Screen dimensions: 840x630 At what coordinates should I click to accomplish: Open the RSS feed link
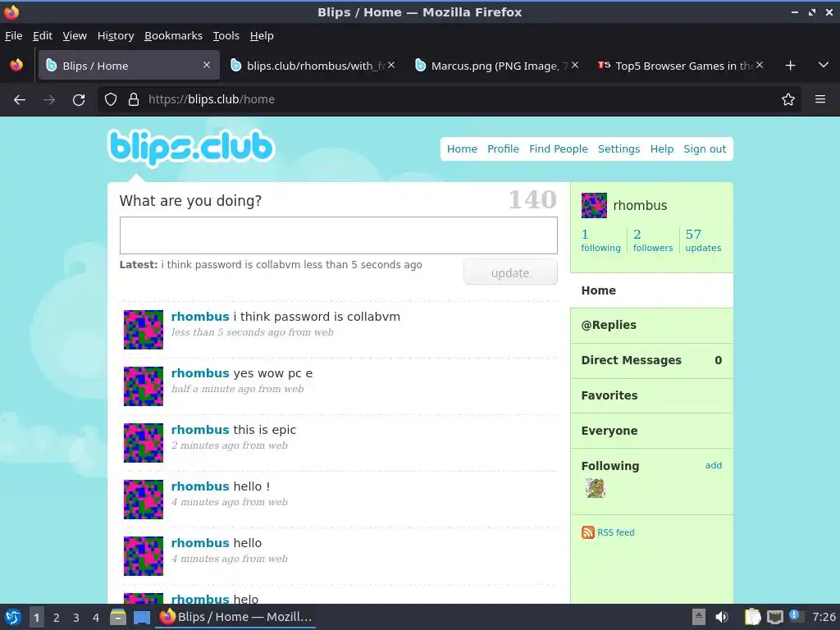[615, 532]
